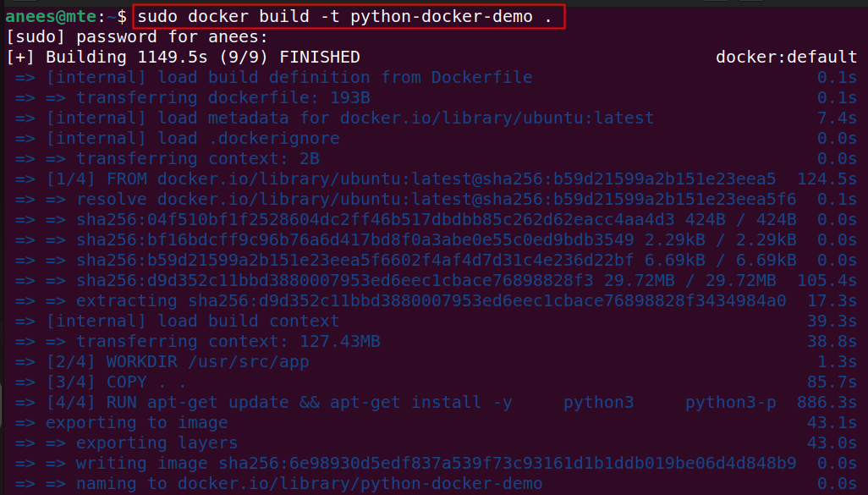Click the docker:default label
Screen dimensions: 868x495
[786, 58]
